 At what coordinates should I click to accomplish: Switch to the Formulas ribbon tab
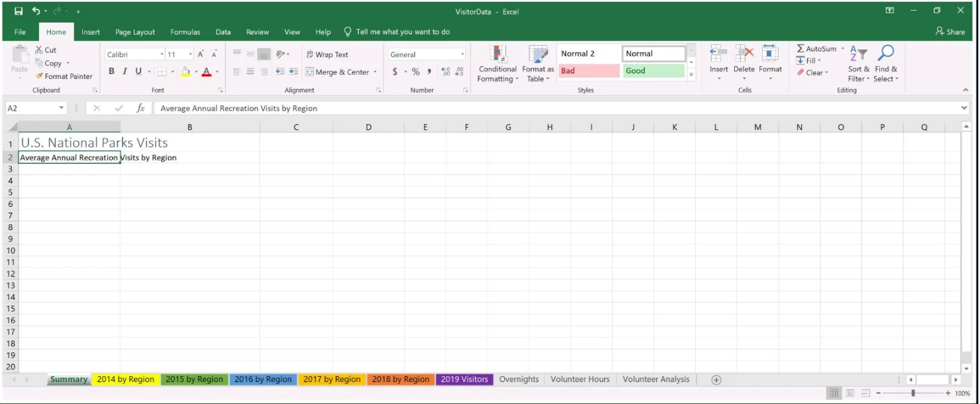click(185, 32)
